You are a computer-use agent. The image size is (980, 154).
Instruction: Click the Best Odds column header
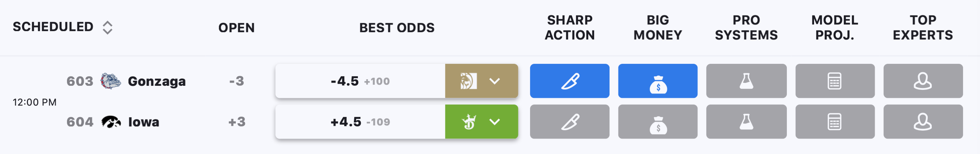(x=397, y=28)
